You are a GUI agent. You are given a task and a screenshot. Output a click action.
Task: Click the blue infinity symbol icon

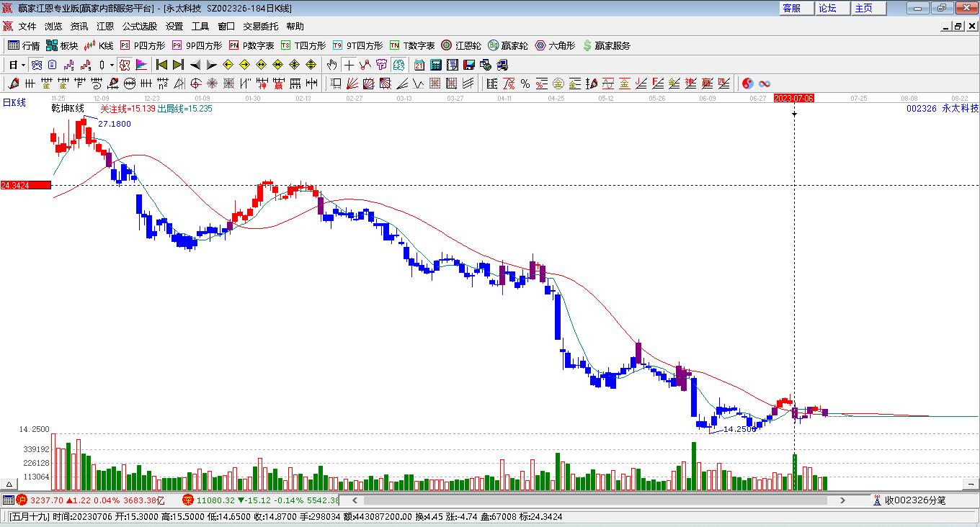click(765, 84)
